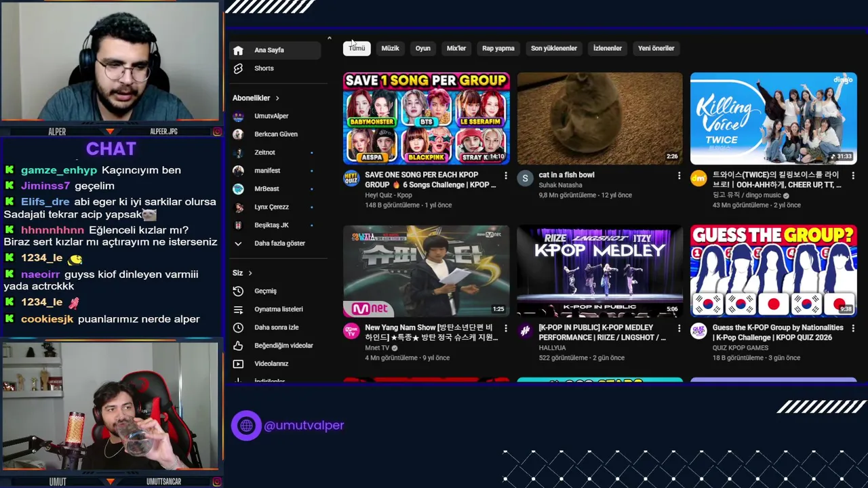Select the Tümü filter chip
The image size is (868, 488).
click(357, 48)
